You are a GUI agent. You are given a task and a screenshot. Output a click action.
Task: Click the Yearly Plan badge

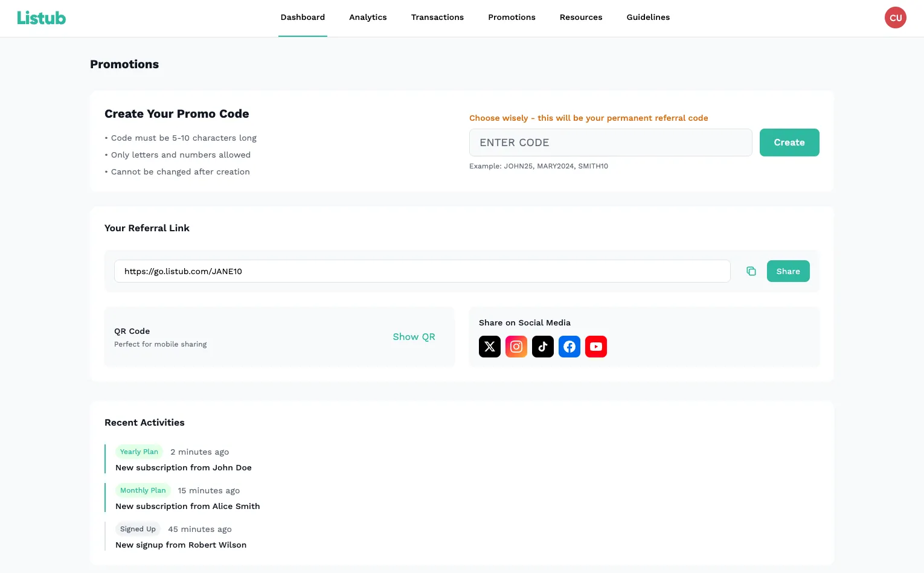[x=139, y=452]
